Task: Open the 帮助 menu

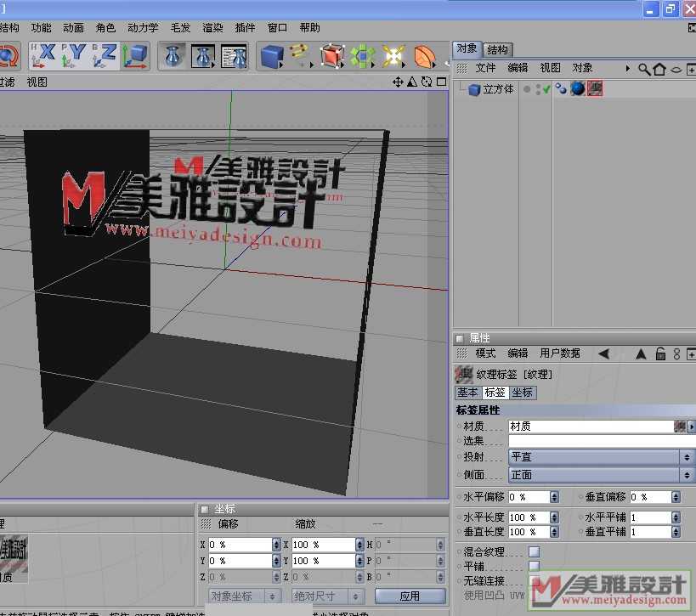Action: (x=310, y=28)
